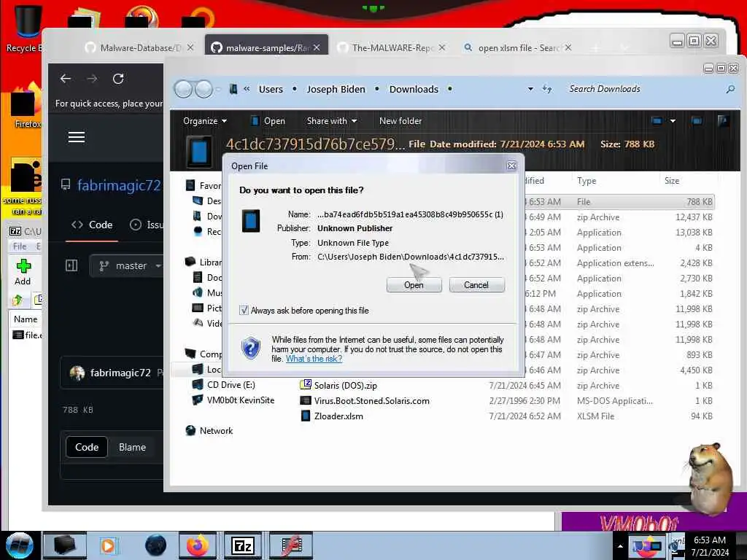
Task: Select the Zloader.xlsm file
Action: click(338, 416)
